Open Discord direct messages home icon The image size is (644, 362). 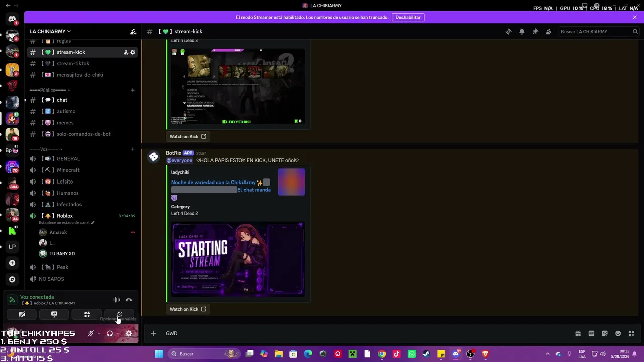pyautogui.click(x=12, y=19)
